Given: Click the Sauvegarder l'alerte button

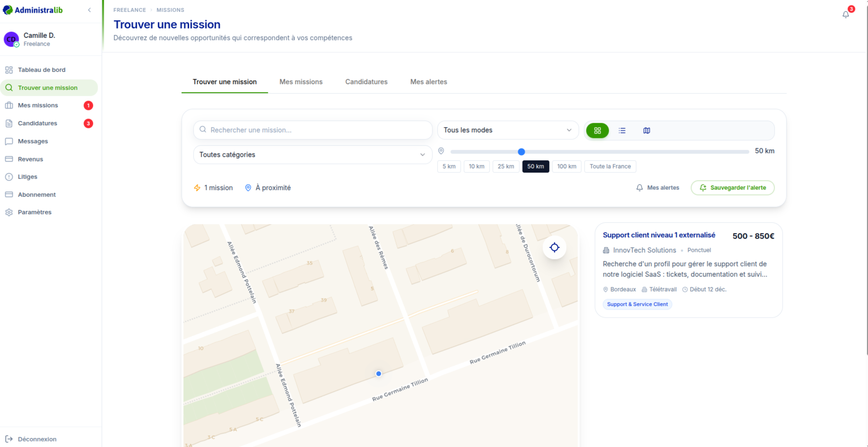Looking at the screenshot, I should point(733,188).
